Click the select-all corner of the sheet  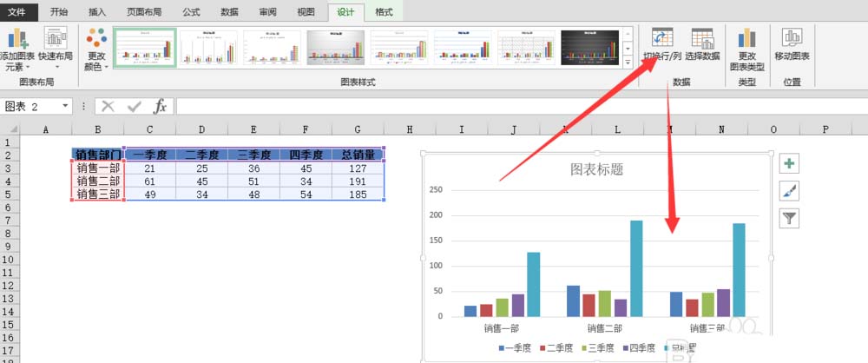click(10, 129)
